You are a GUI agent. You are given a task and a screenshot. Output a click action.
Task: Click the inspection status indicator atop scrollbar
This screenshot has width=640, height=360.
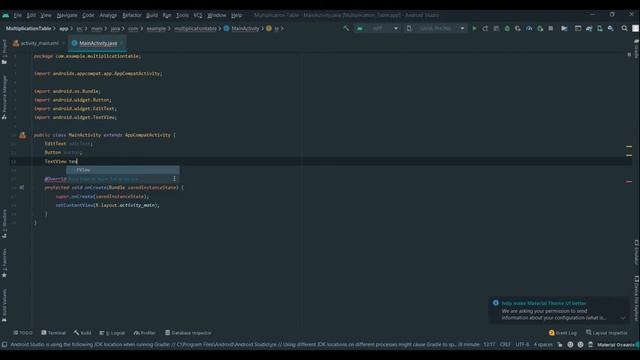[629, 54]
